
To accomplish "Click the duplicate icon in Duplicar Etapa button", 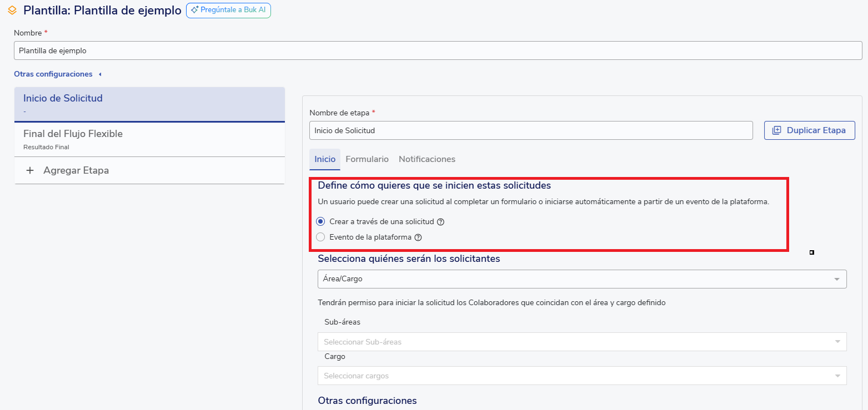I will (776, 130).
